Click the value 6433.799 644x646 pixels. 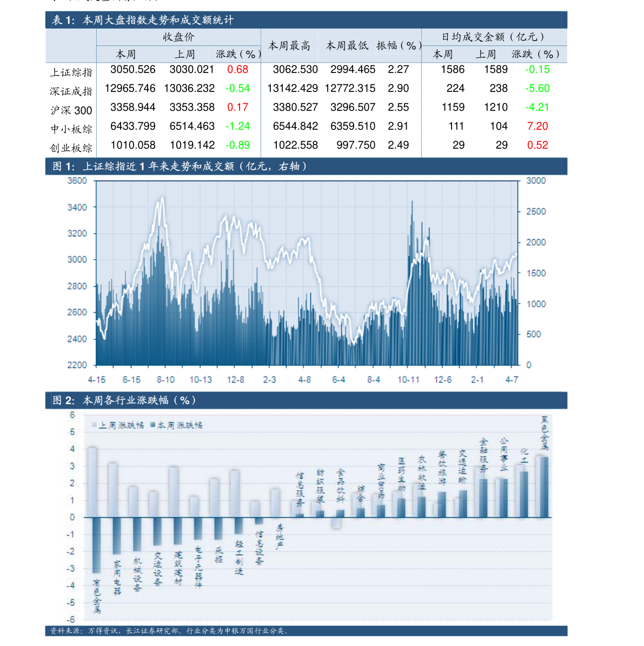click(x=132, y=126)
